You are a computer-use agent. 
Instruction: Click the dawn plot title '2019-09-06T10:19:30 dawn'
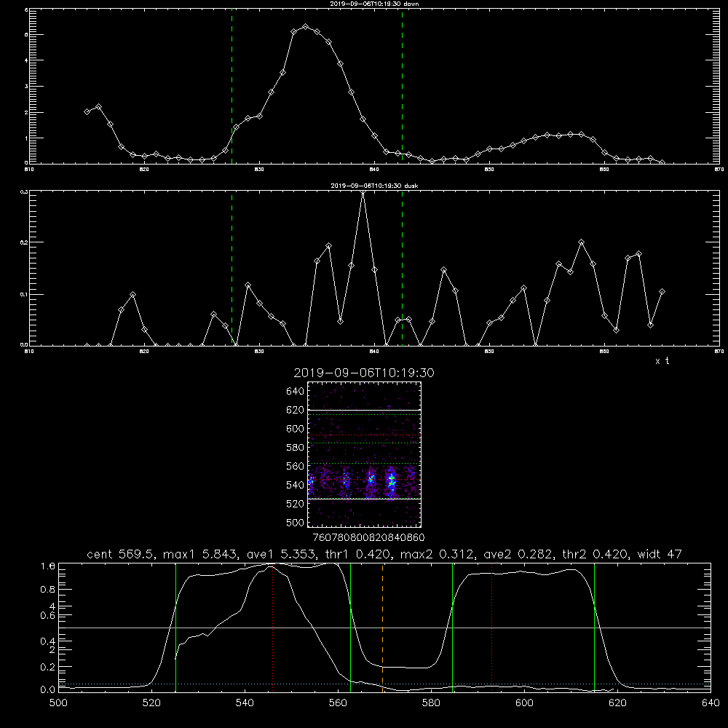tap(374, 4)
